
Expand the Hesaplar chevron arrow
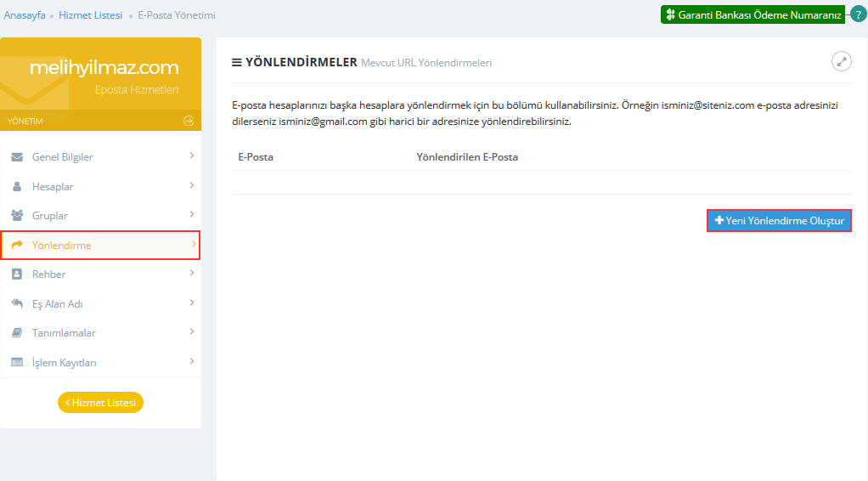192,185
